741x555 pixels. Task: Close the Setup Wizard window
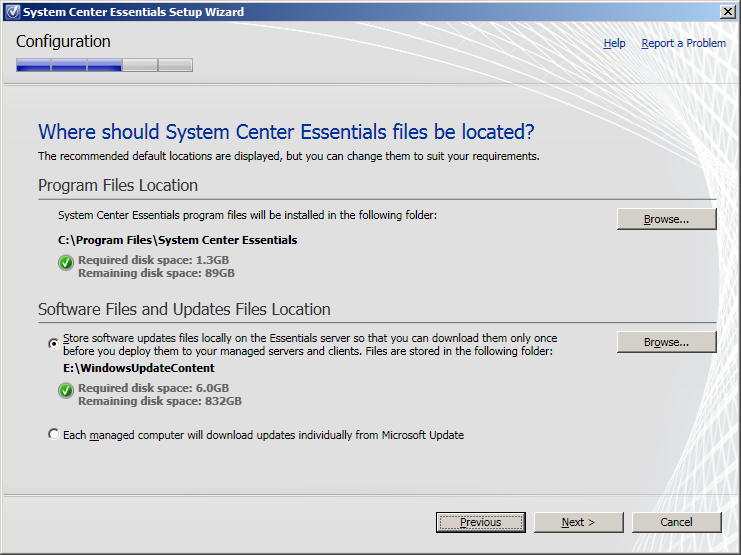tap(727, 12)
